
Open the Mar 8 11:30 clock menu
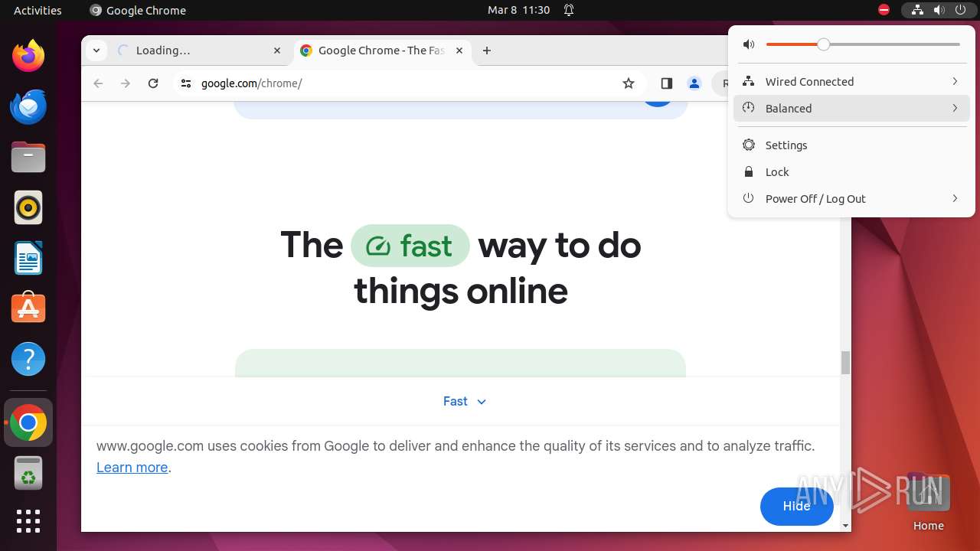tap(519, 10)
